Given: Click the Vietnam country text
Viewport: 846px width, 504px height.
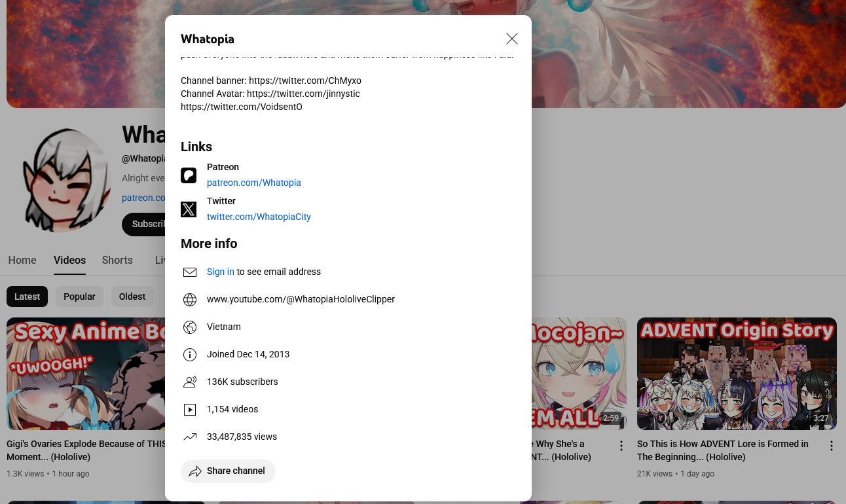Looking at the screenshot, I should (x=224, y=327).
